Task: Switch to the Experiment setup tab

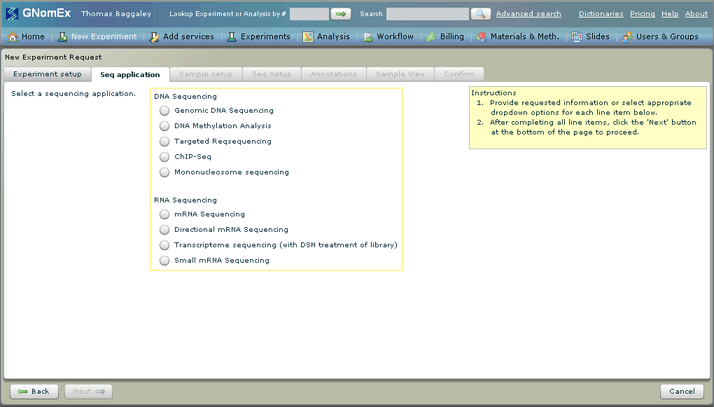Action: 47,74
